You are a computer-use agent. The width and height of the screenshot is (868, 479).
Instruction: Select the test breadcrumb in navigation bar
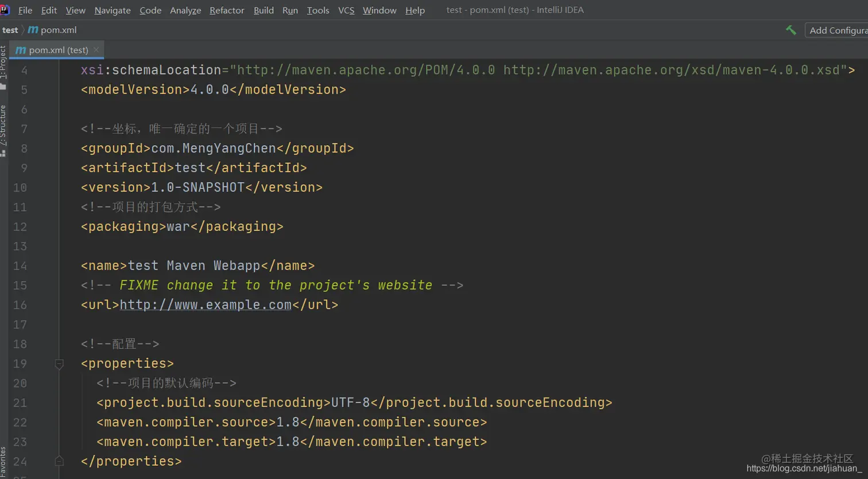tap(10, 30)
